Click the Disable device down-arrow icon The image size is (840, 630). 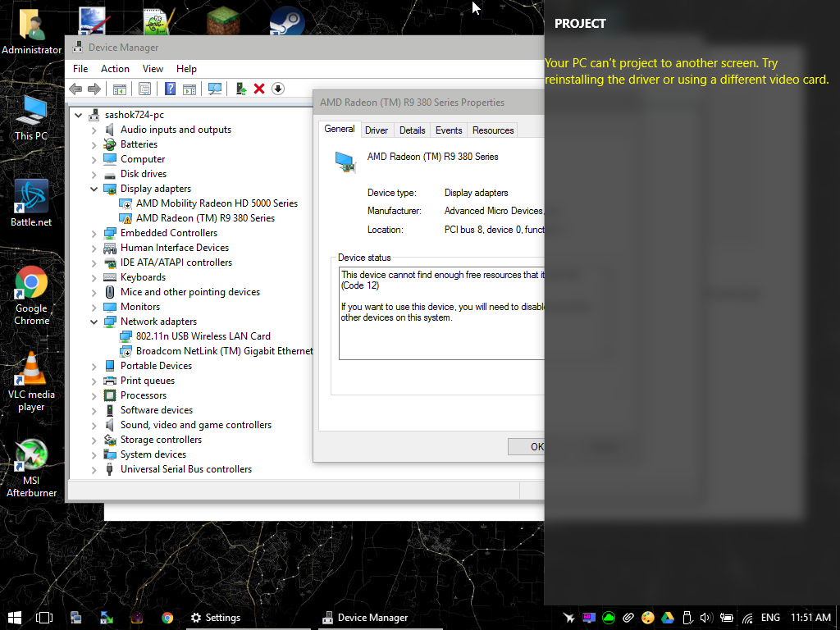tap(278, 89)
